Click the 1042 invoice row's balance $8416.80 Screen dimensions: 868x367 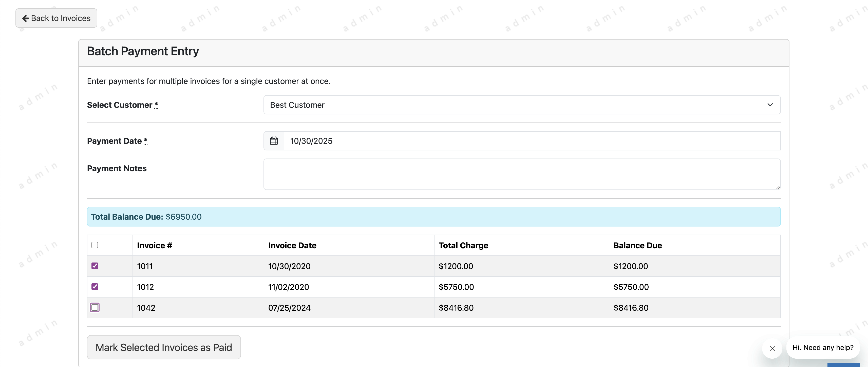pyautogui.click(x=630, y=308)
